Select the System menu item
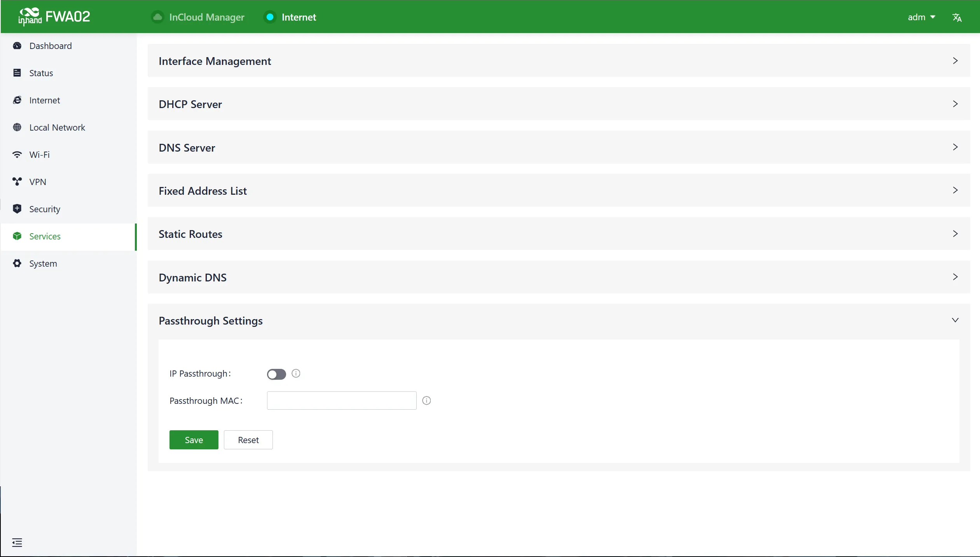The image size is (980, 557). coord(68,264)
